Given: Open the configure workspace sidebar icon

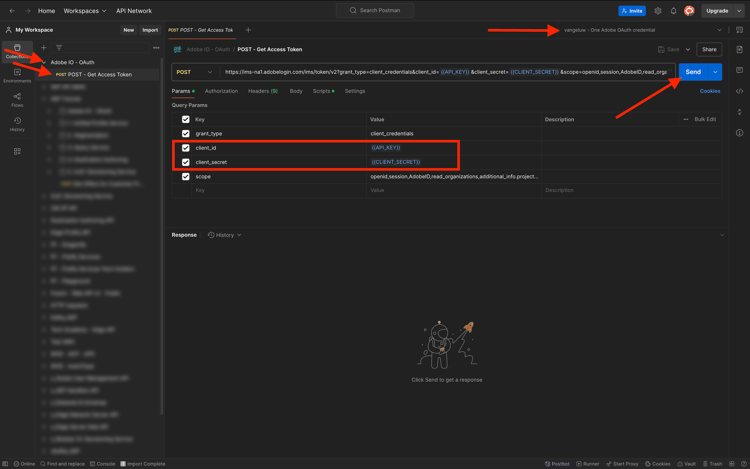Looking at the screenshot, I should click(17, 151).
